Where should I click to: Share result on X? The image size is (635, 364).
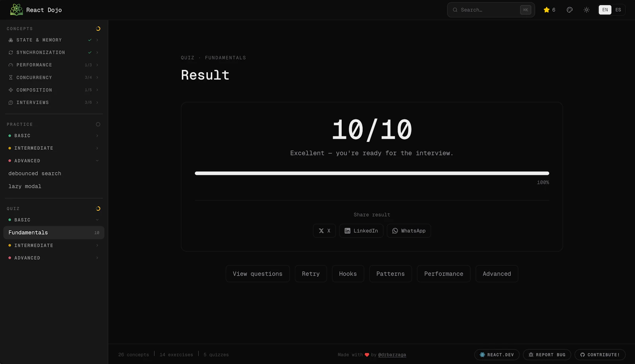[x=324, y=231]
